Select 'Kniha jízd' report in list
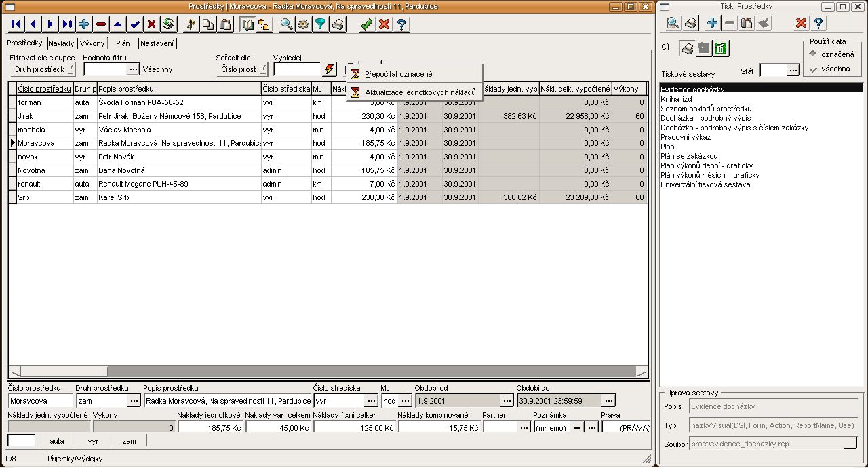The height and width of the screenshot is (468, 868). pos(676,99)
